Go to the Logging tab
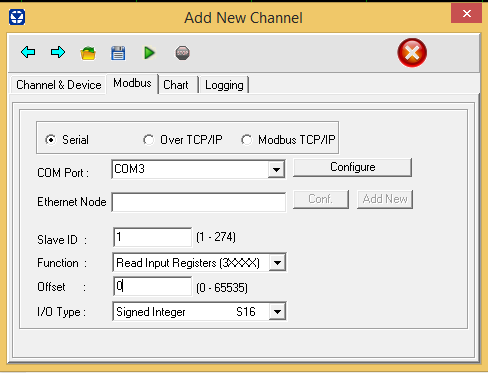 pyautogui.click(x=224, y=85)
